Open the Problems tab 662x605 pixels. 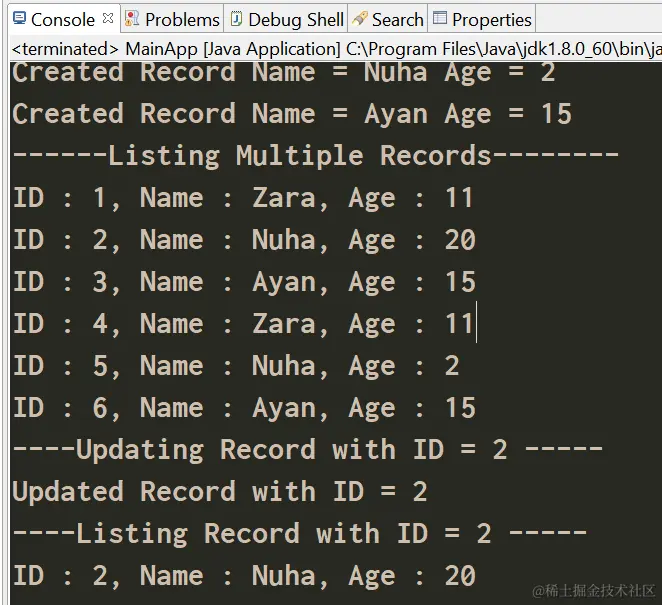pyautogui.click(x=172, y=19)
